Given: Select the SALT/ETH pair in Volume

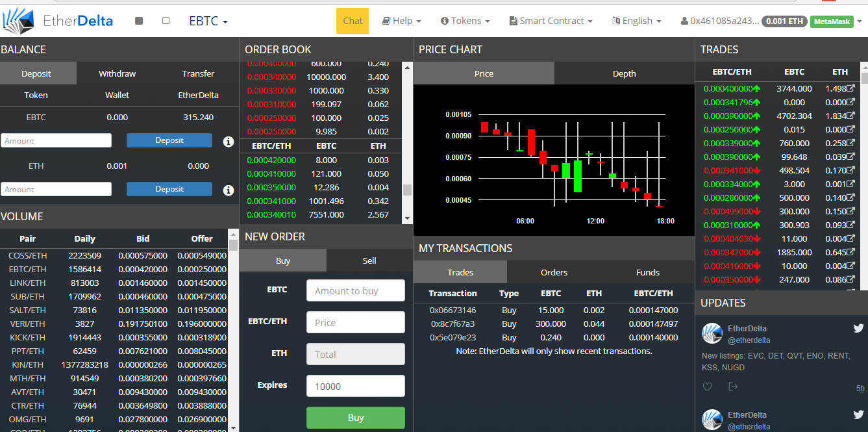Looking at the screenshot, I should click(27, 310).
